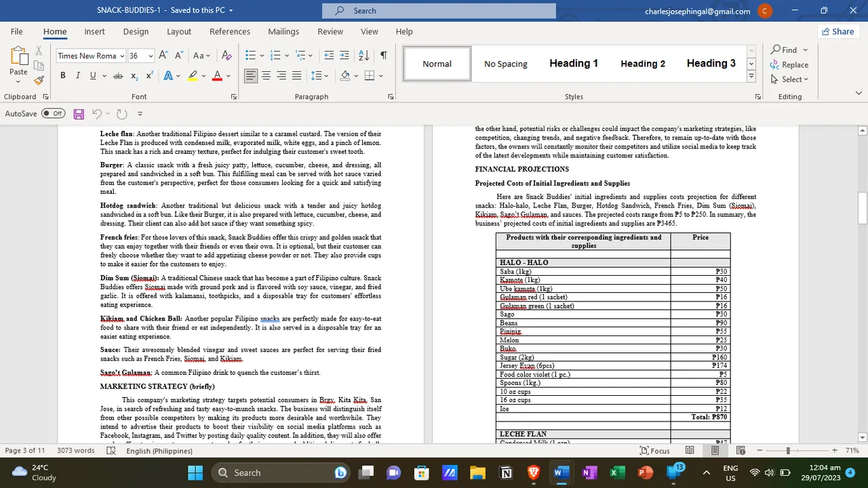This screenshot has width=868, height=488.
Task: Switch to Web Layout view icon
Action: pyautogui.click(x=741, y=451)
